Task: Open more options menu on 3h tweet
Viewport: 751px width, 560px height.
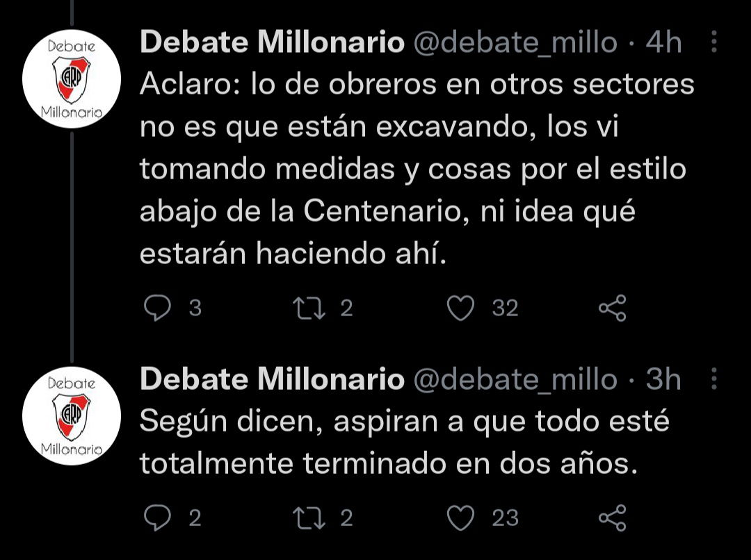Action: pyautogui.click(x=713, y=379)
